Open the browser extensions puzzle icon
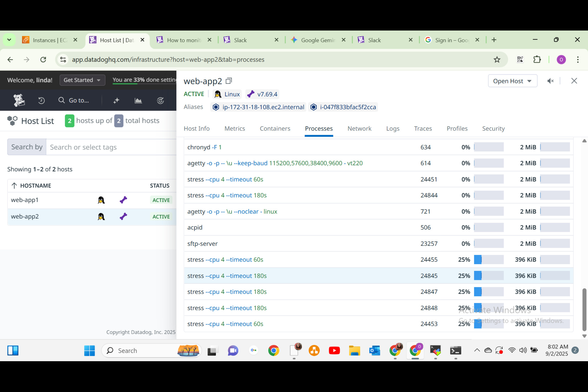Viewport: 588px width, 392px height. tap(537, 60)
